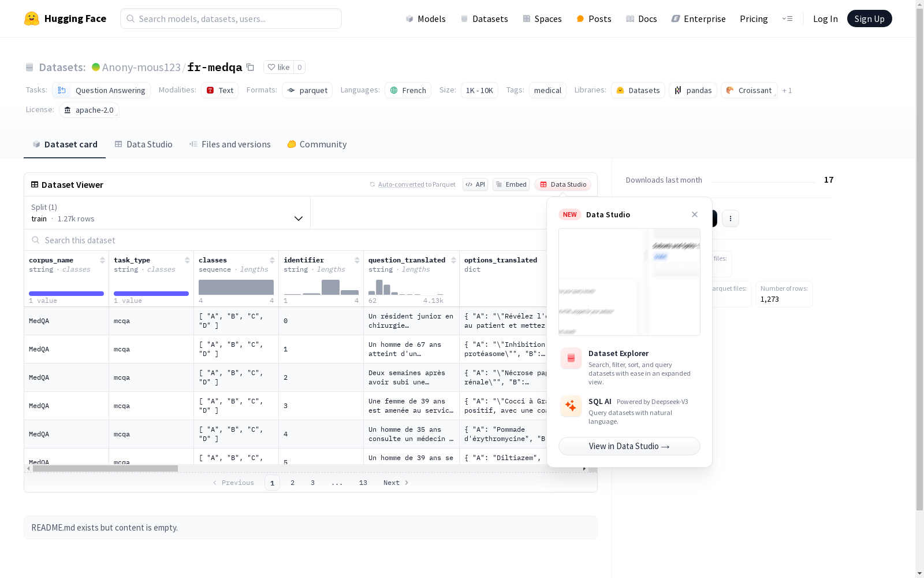
Task: Click the Data Studio preview thumbnail
Action: (x=629, y=282)
